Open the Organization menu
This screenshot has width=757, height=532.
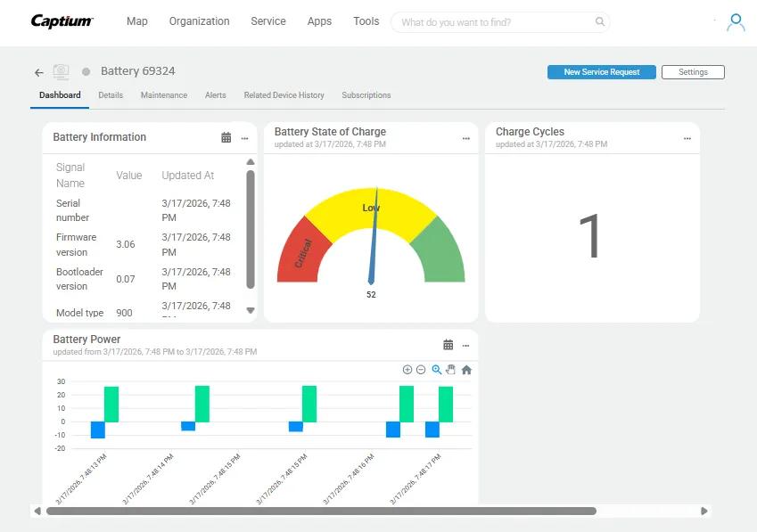[x=199, y=21]
